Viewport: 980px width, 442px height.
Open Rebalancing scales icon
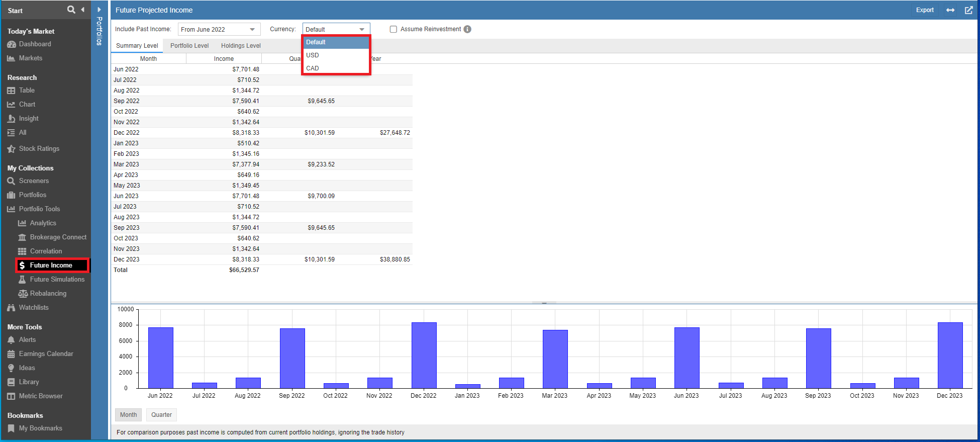coord(23,294)
